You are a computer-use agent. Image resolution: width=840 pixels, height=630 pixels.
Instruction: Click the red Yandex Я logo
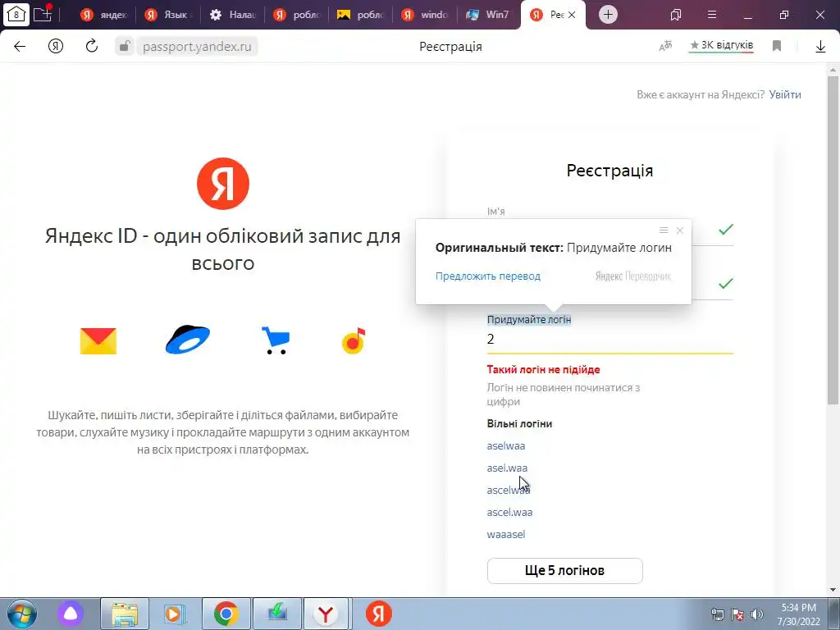(223, 184)
